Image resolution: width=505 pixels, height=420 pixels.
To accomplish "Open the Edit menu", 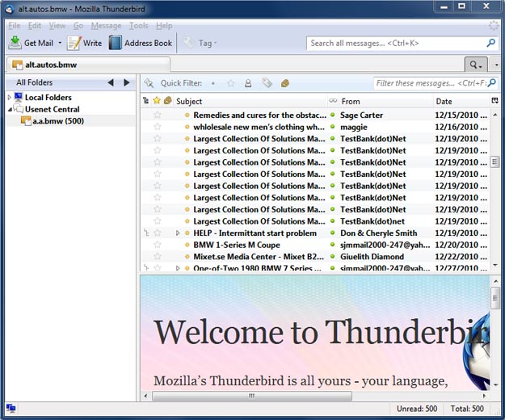I will [x=35, y=25].
